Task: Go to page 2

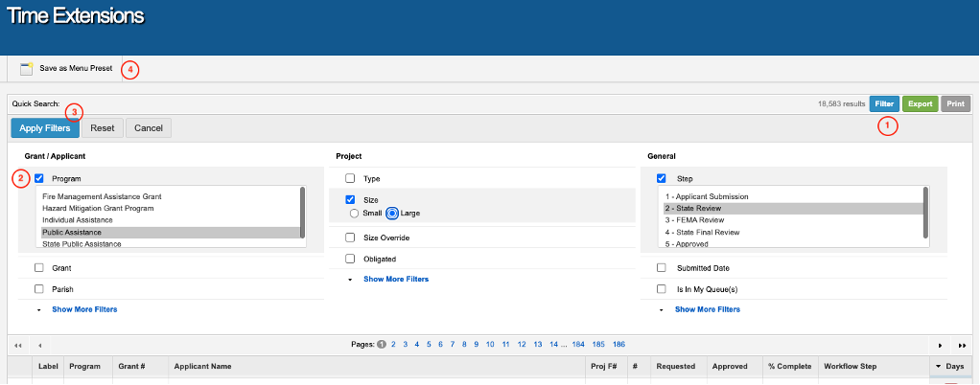Action: tap(394, 345)
